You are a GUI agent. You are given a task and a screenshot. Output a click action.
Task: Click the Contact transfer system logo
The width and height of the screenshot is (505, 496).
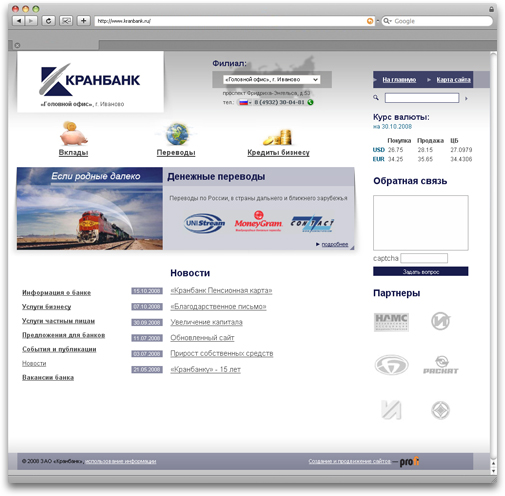[312, 223]
